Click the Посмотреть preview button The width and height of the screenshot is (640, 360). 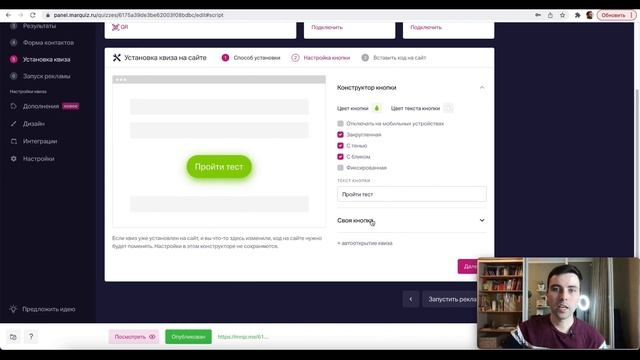coord(134,337)
